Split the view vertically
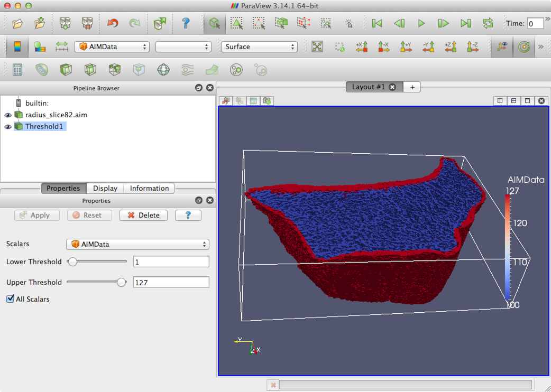The image size is (551, 392). click(513, 101)
